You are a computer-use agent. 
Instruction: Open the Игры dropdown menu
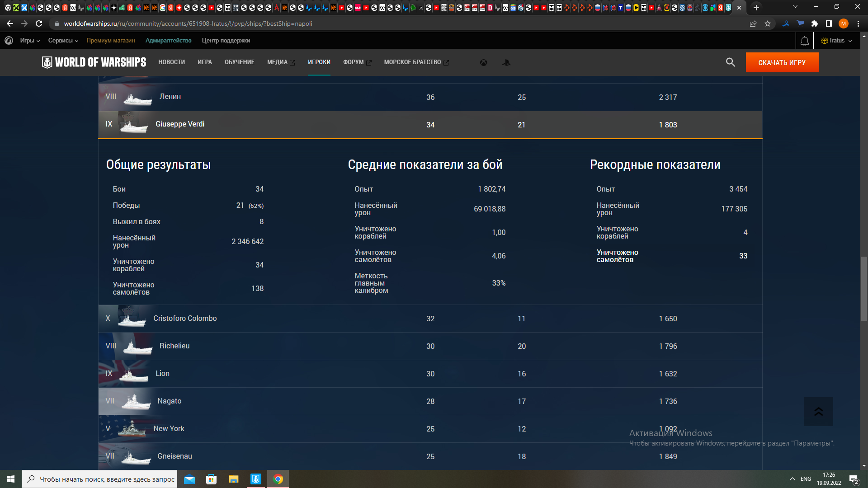click(x=30, y=41)
